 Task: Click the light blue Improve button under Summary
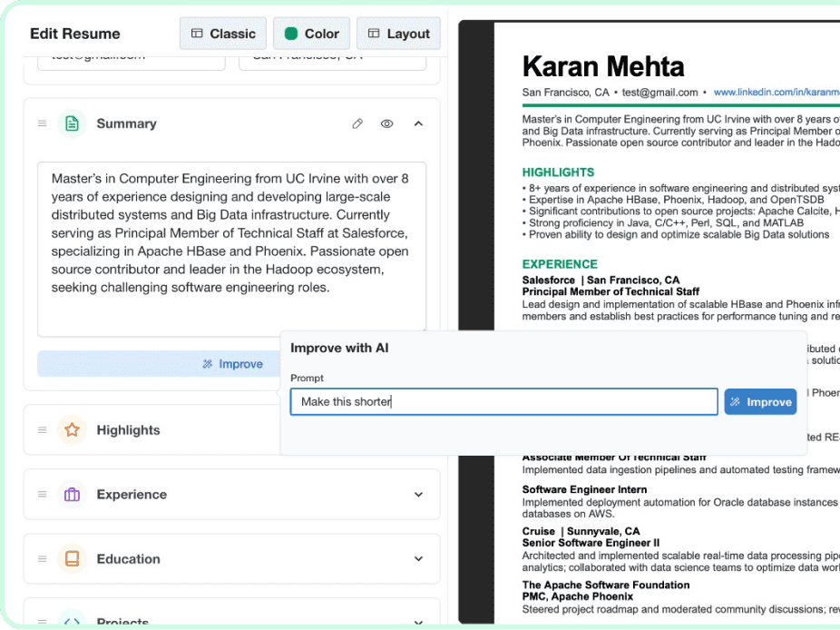[x=159, y=364]
